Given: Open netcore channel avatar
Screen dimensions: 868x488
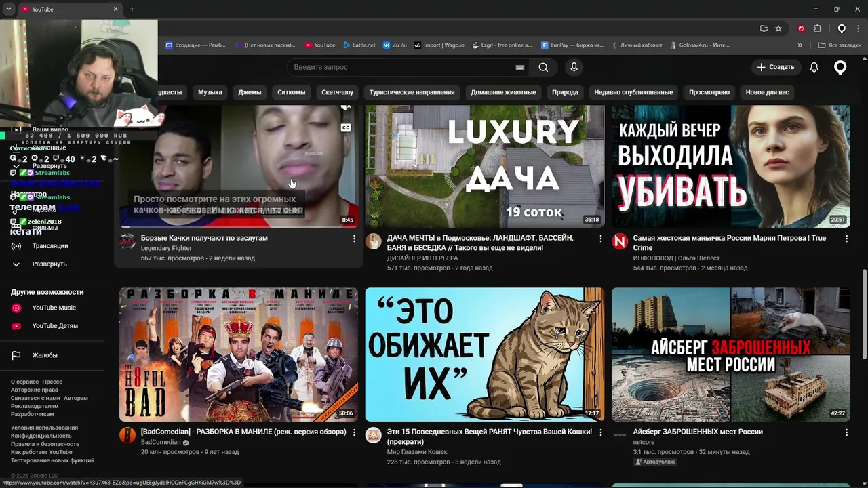Looking at the screenshot, I should (x=620, y=435).
